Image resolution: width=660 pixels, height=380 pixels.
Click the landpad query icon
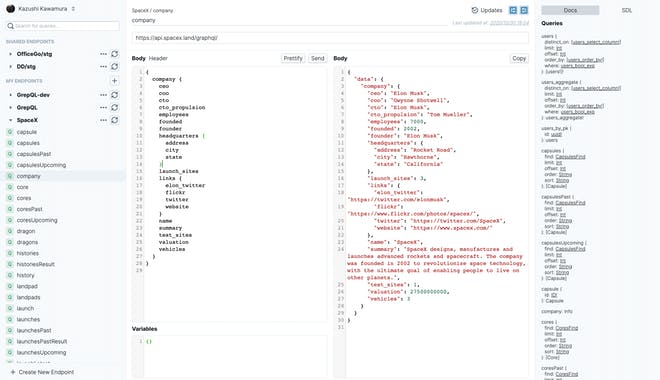[10, 286]
